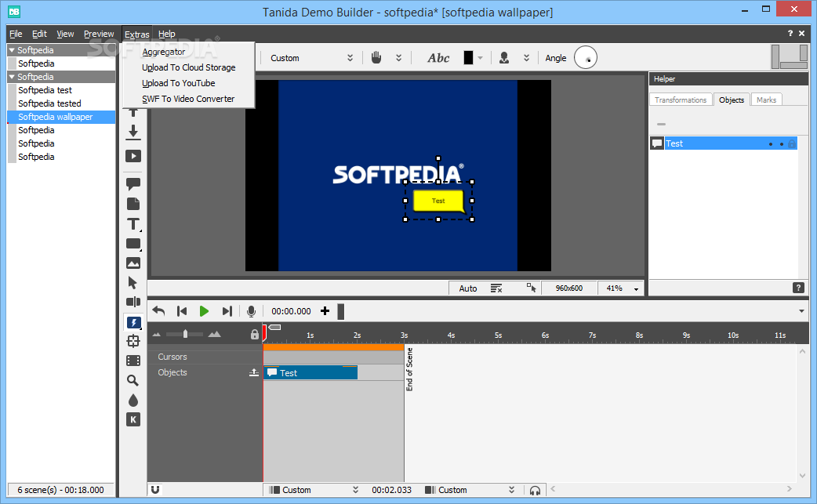Open the File menu

click(x=16, y=34)
